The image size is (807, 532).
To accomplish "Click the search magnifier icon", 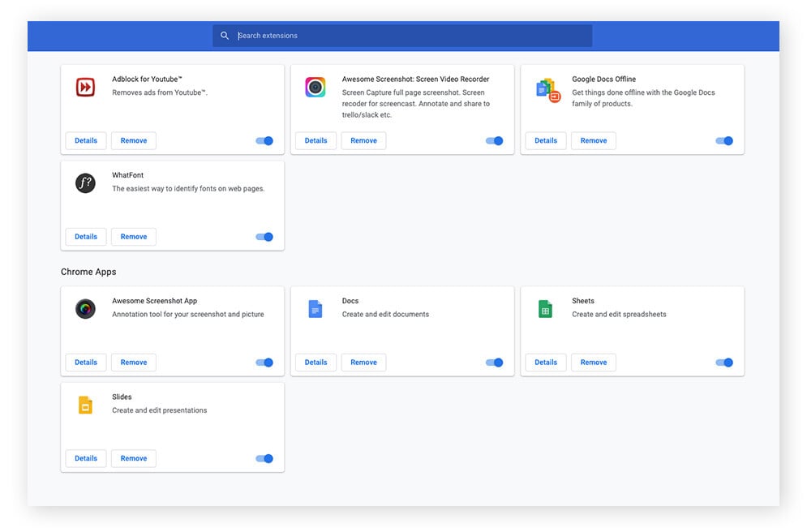I will tap(225, 35).
